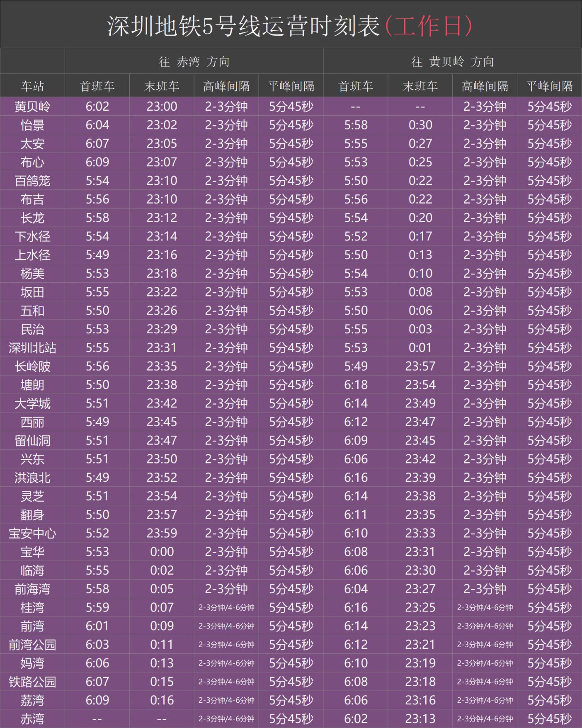
Task: Select the 兴东 station name cell
Action: coord(32,459)
